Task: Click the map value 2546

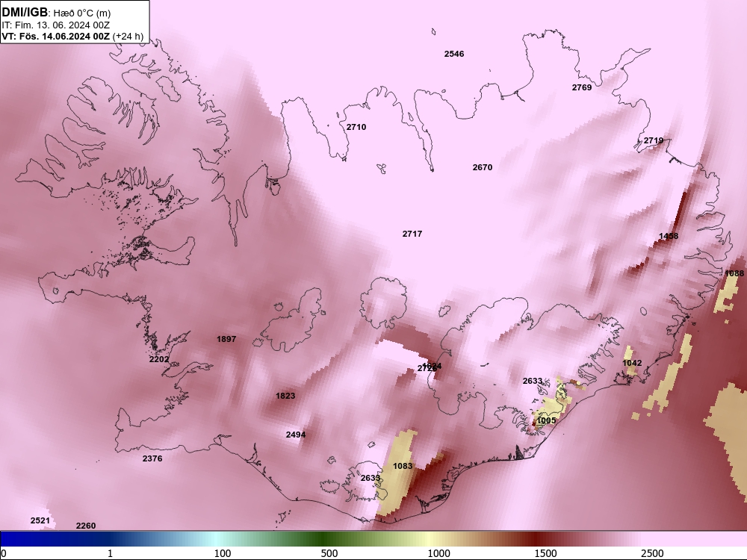Action: pyautogui.click(x=454, y=54)
